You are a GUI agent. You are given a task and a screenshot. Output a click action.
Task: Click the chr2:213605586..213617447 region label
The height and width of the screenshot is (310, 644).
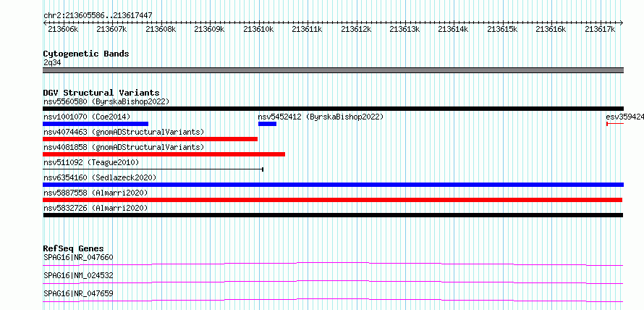click(x=98, y=16)
